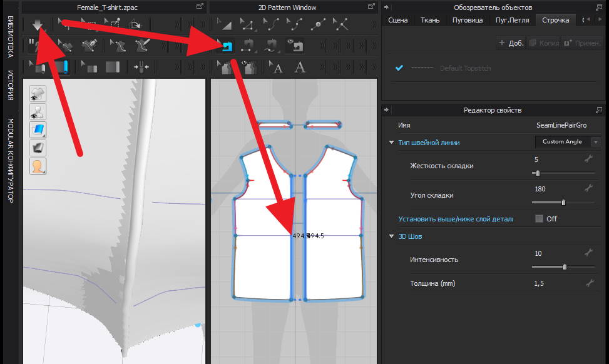Toggle garment visibility eye icon
Image resolution: width=609 pixels, height=364 pixels.
(38, 94)
